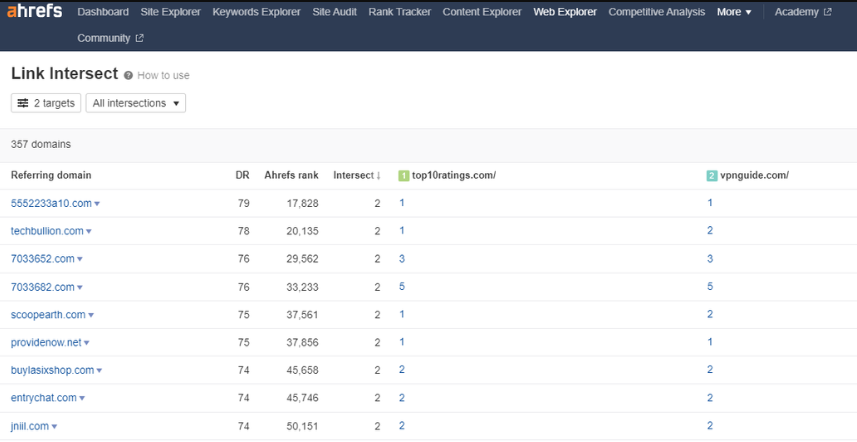The image size is (857, 442).
Task: Click teal number 2 target badge
Action: 712,175
